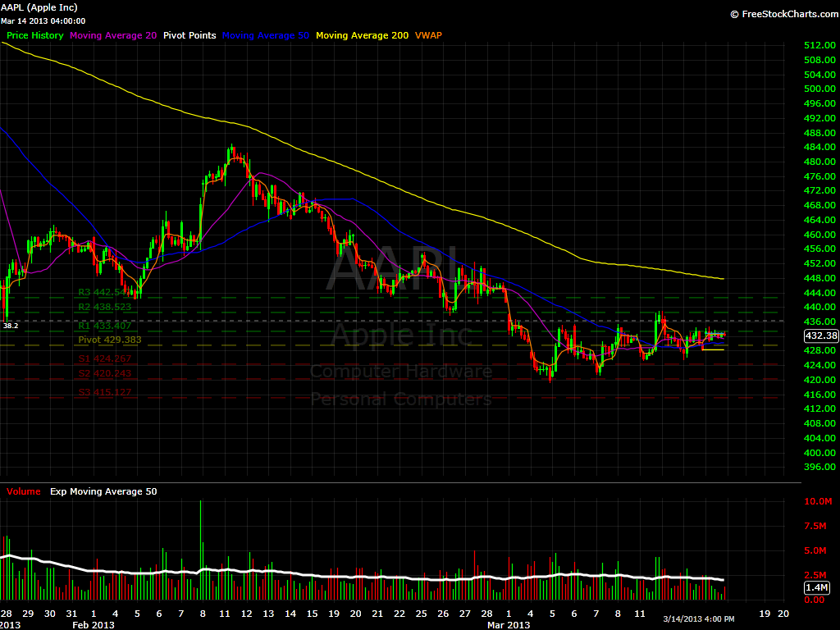Click the R1 433.407 pivot label
Screen dimensions: 840x630
[104, 326]
